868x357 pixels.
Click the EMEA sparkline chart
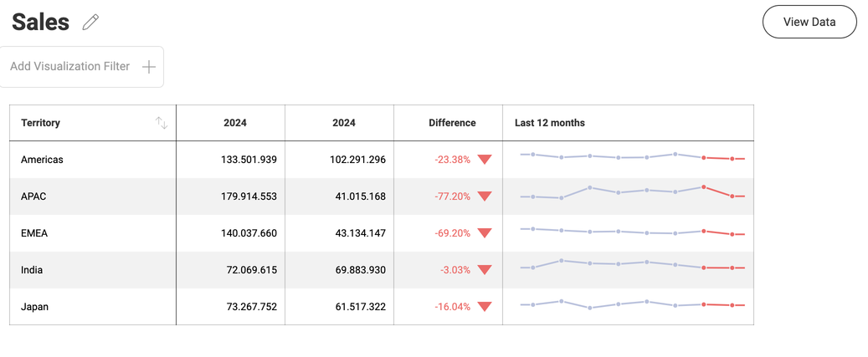coord(633,232)
